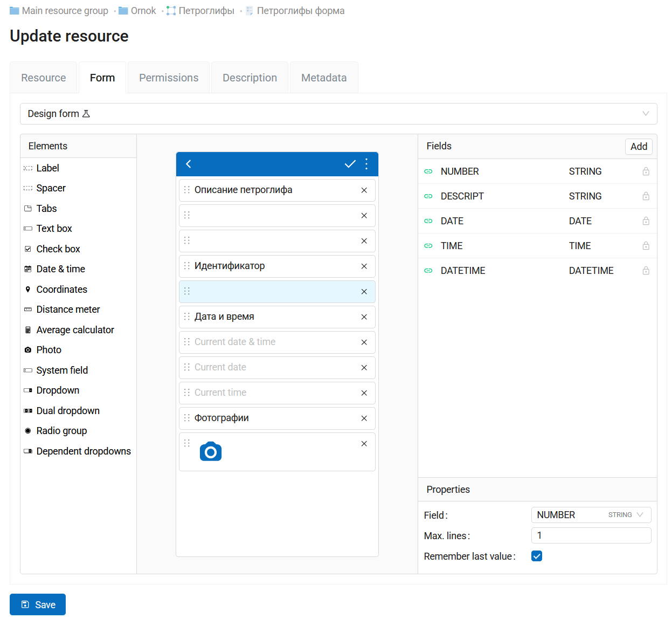Viewport: 672px width, 619px height.
Task: Click the Photo element camera icon
Action: [28, 350]
